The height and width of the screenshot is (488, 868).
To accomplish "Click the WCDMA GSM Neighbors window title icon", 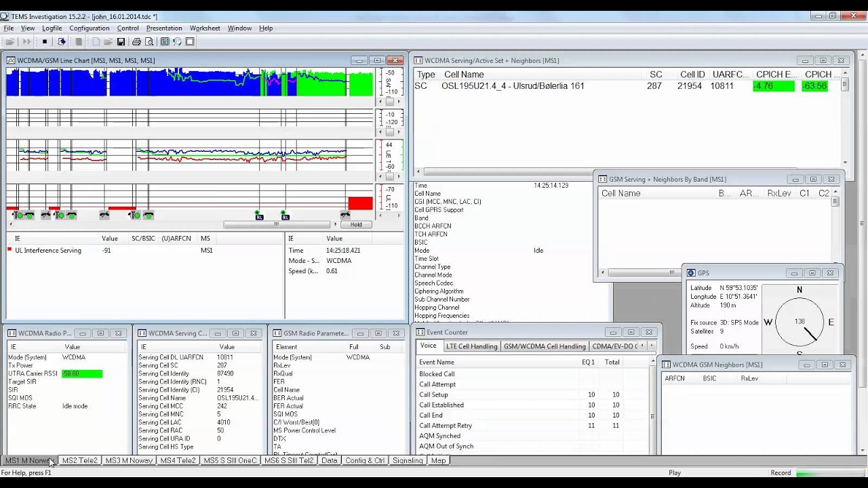I will pos(666,365).
